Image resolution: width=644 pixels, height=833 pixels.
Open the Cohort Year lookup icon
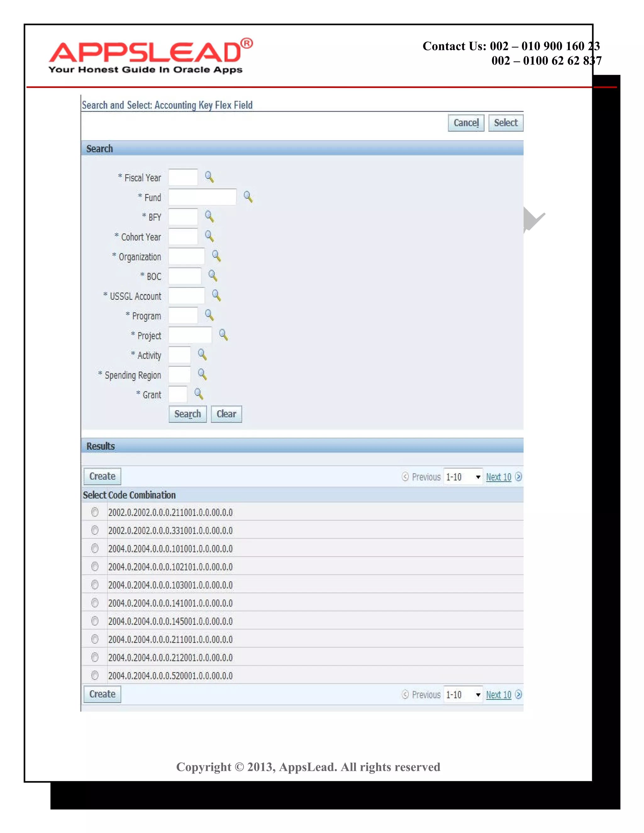tap(209, 236)
